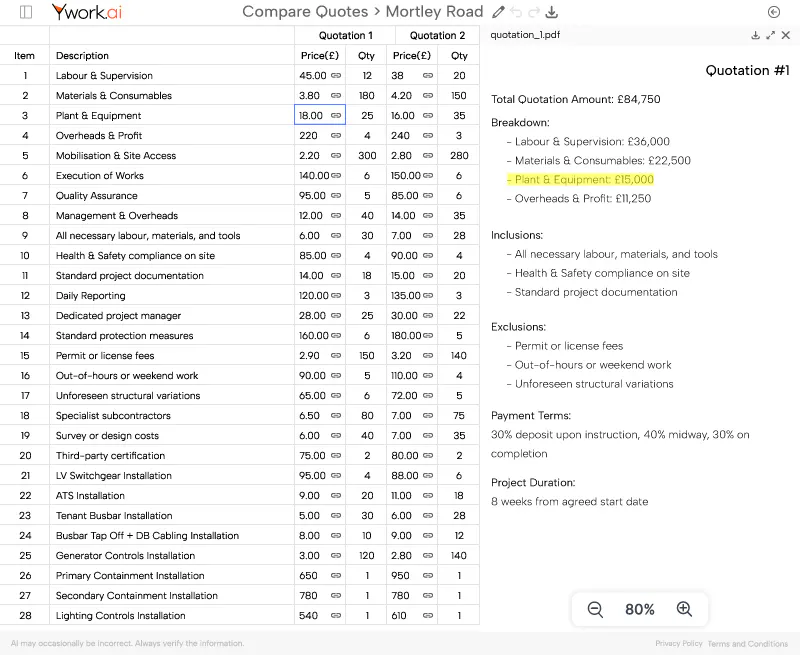Click the redo arrow in the header
This screenshot has height=655, width=800.
534,12
